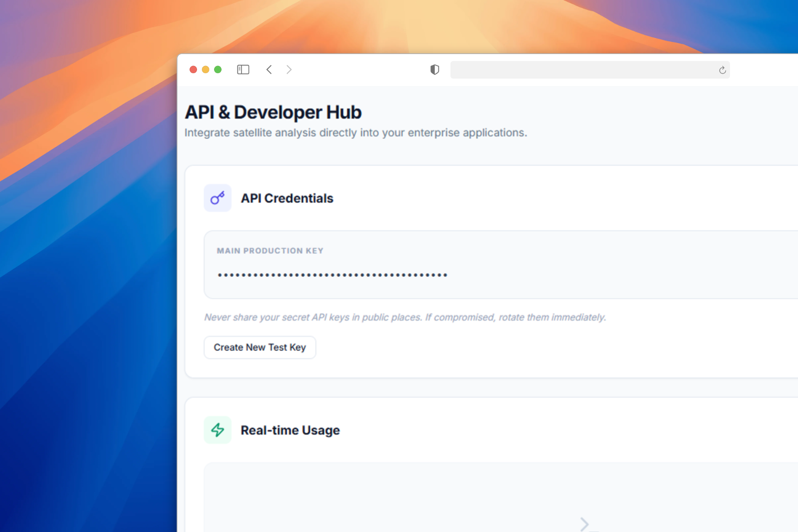Click the "Never share your secret API keys" note
Viewport: 798px width, 532px height.
[405, 317]
